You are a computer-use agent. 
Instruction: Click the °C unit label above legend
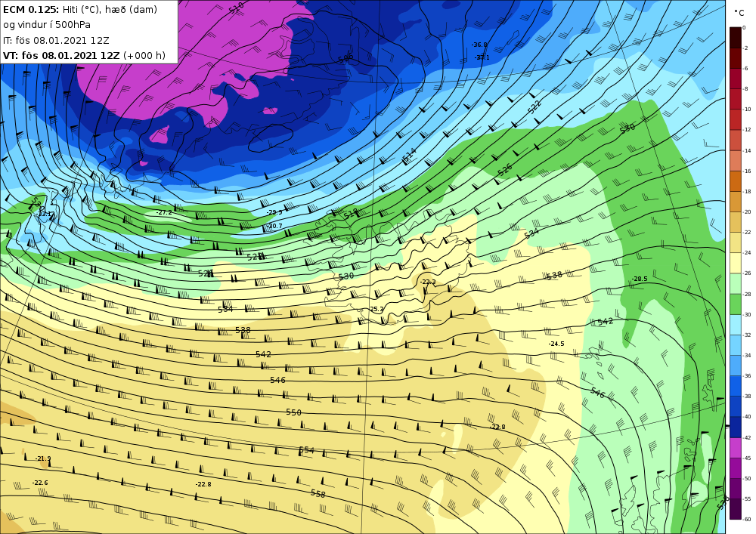pos(739,13)
